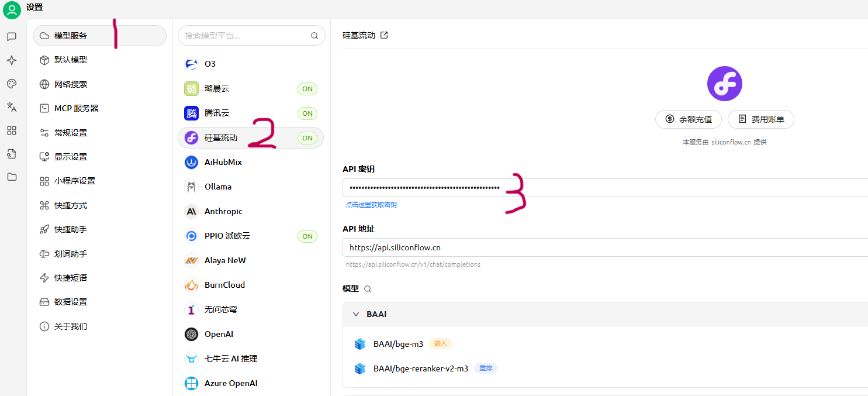Open the siliconflow external website link icon
This screenshot has width=868, height=396.
(x=384, y=35)
